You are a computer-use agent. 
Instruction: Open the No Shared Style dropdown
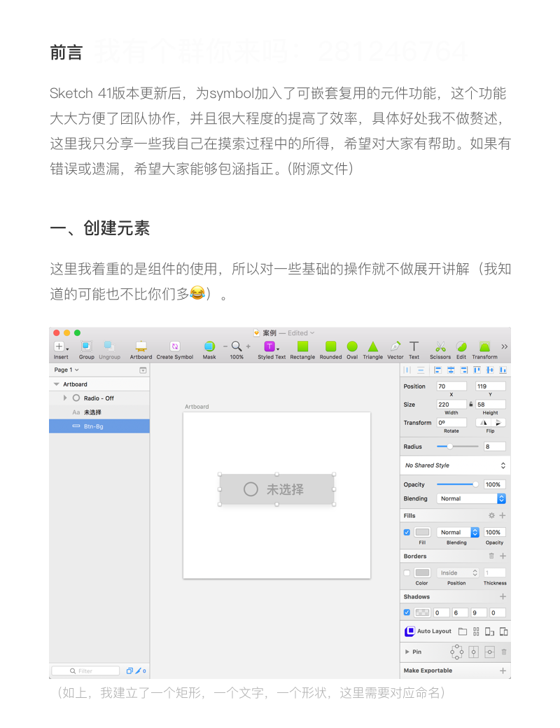click(455, 465)
